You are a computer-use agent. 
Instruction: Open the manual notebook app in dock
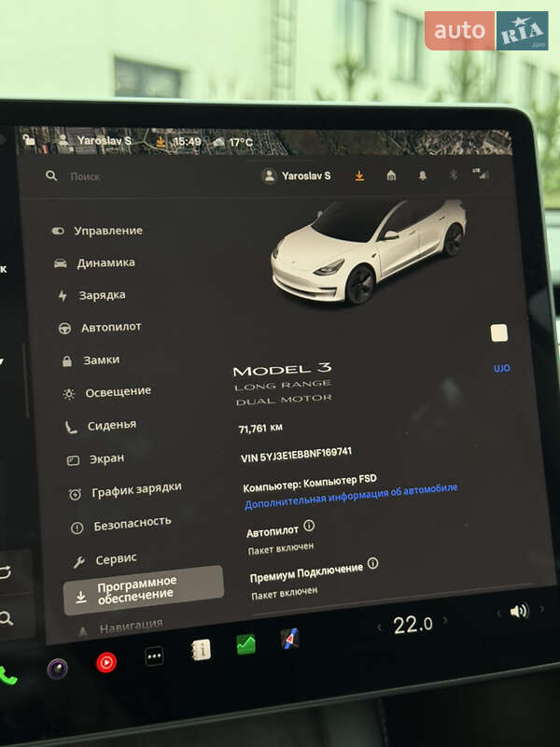pos(201,650)
